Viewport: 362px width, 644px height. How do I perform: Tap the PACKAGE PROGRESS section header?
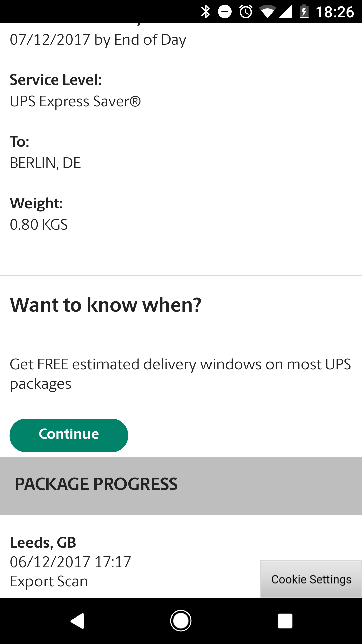[x=96, y=484]
